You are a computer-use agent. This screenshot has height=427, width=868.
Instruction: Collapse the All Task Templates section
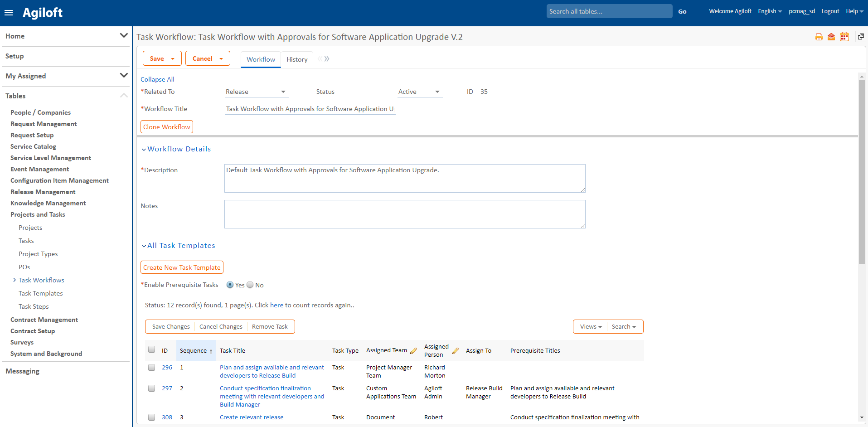pyautogui.click(x=144, y=246)
